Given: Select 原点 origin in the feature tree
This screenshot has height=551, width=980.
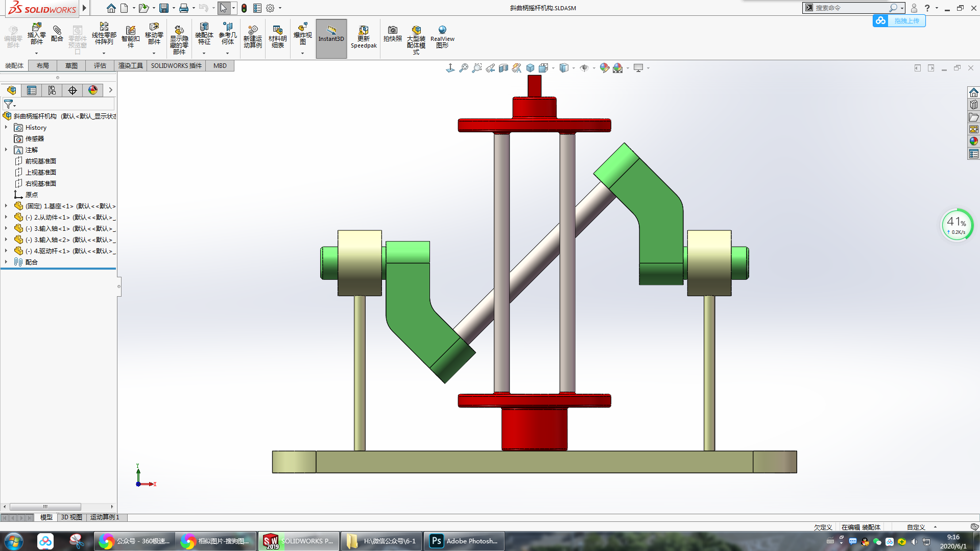Looking at the screenshot, I should 31,195.
